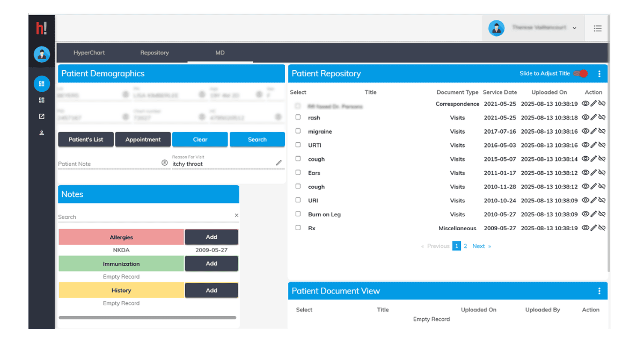Check the checkbox for rash visit

[x=298, y=117]
